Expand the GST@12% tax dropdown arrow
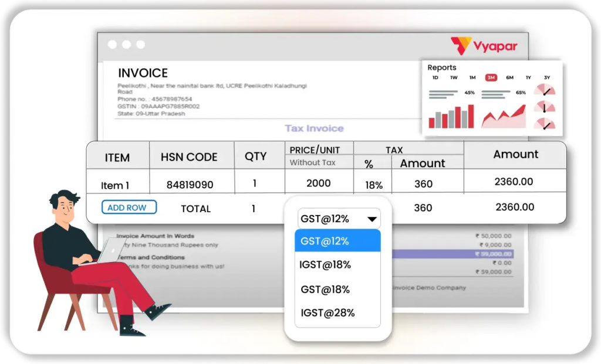 [372, 219]
